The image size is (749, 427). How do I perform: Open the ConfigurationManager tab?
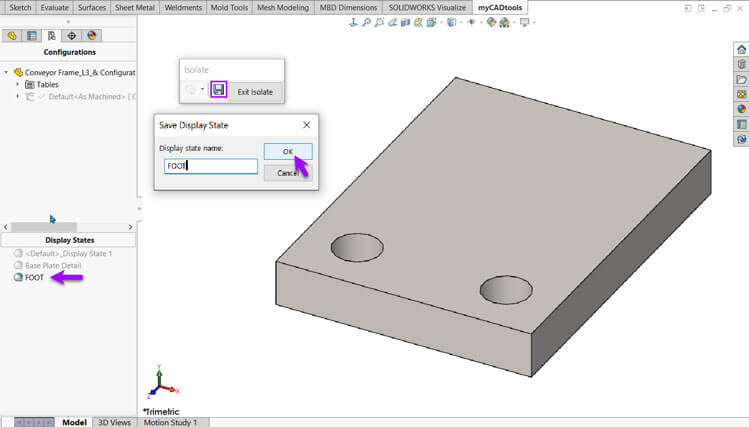(x=52, y=36)
